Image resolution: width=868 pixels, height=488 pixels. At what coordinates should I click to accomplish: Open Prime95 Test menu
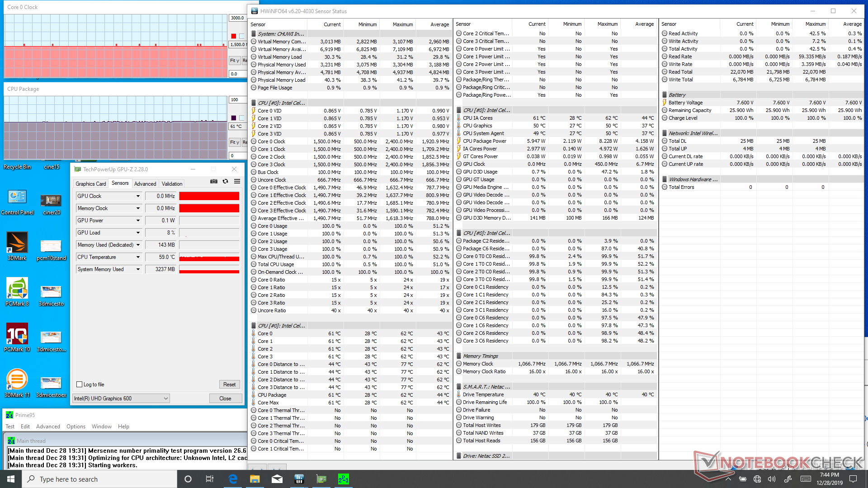coord(10,427)
